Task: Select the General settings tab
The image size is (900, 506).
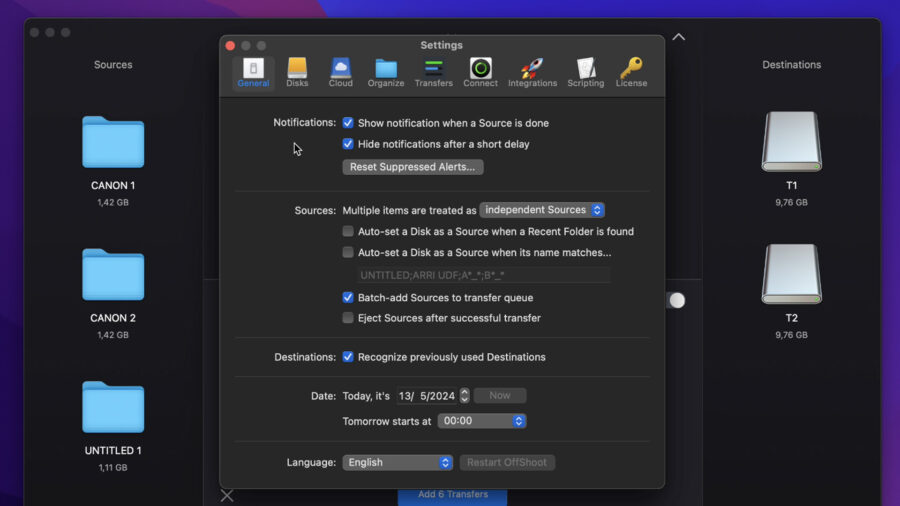Action: tap(253, 72)
